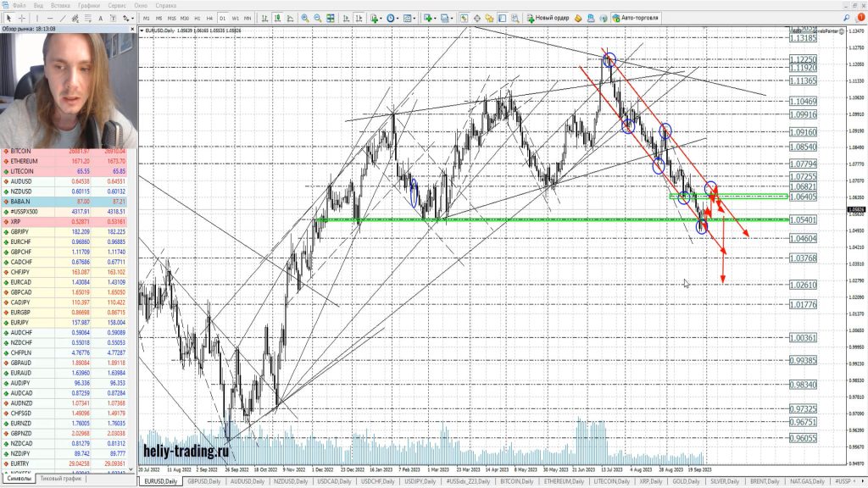Click the Новый ордер button
This screenshot has height=488, width=868.
550,18
